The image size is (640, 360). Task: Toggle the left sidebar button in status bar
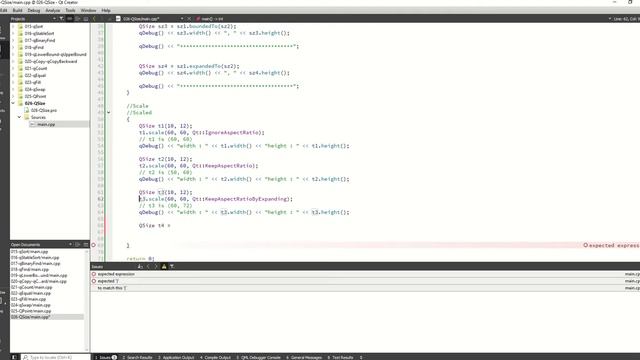tap(14, 357)
